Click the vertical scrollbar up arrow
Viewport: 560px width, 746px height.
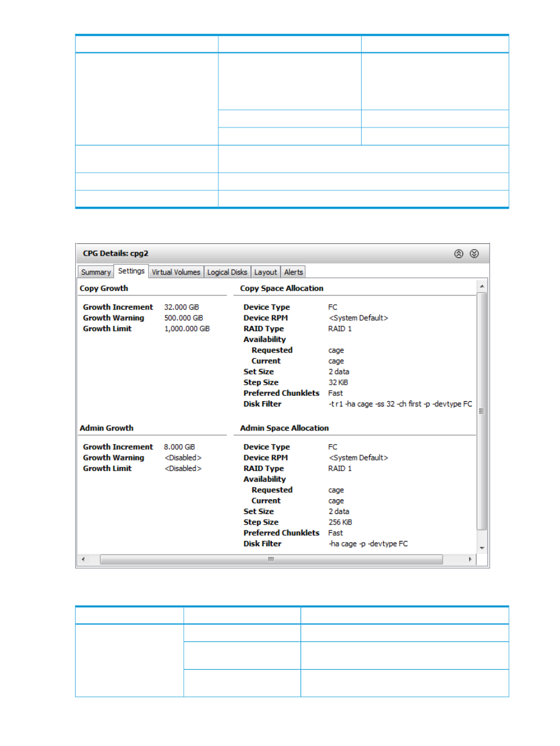click(482, 286)
